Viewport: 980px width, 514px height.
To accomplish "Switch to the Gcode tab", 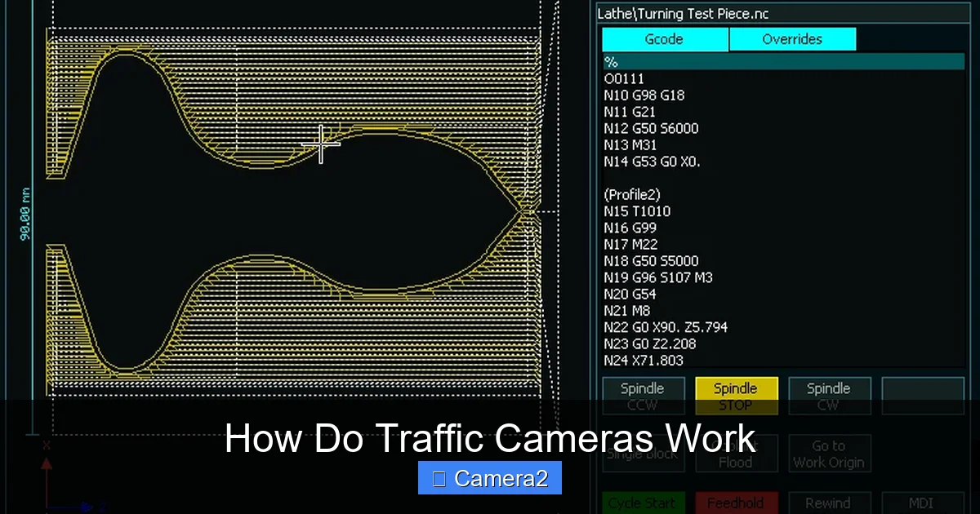I will [x=665, y=39].
